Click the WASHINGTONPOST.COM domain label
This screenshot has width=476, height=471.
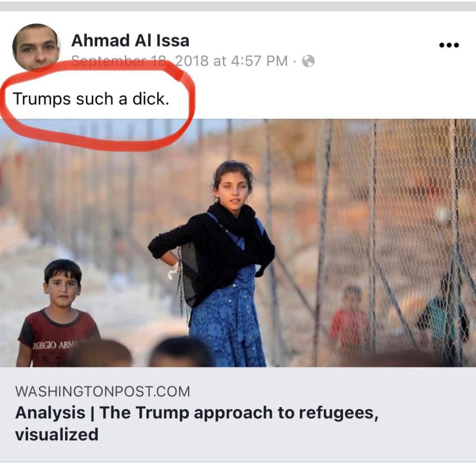pos(103,391)
